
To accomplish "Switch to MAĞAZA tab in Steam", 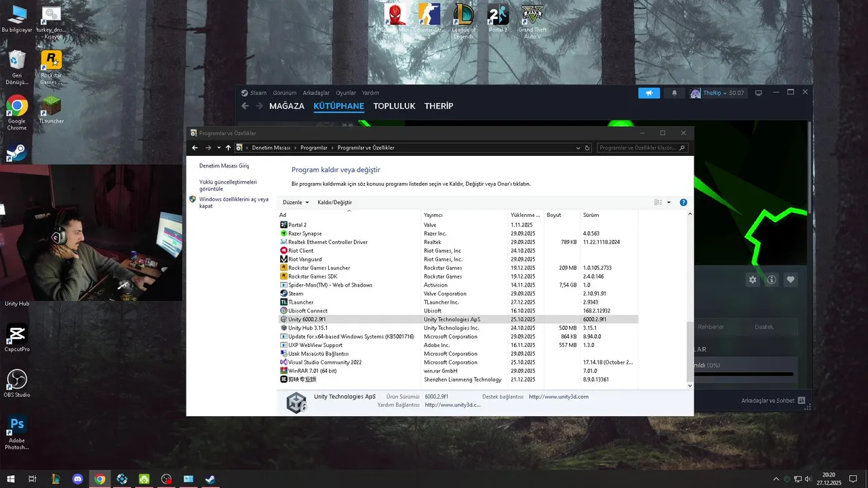I will 287,106.
